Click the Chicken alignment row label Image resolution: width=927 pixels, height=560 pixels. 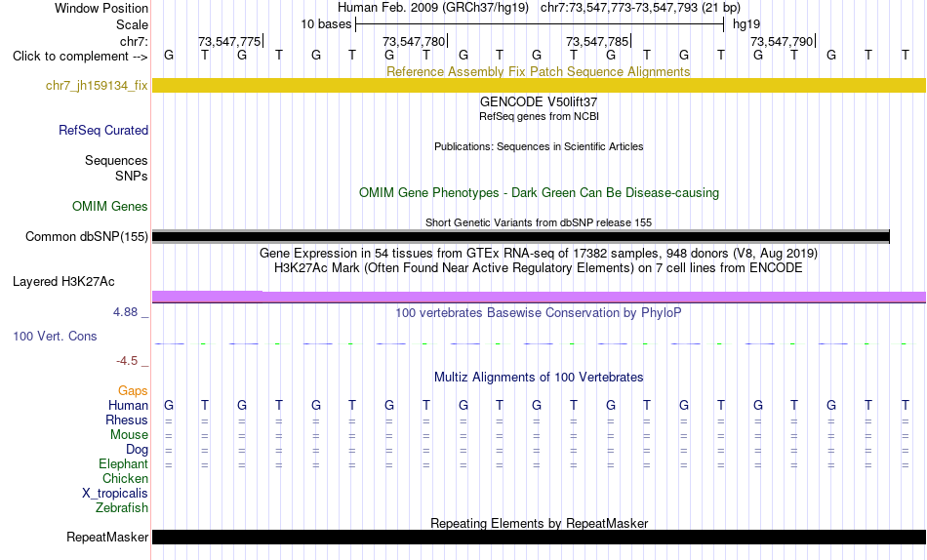(x=125, y=479)
